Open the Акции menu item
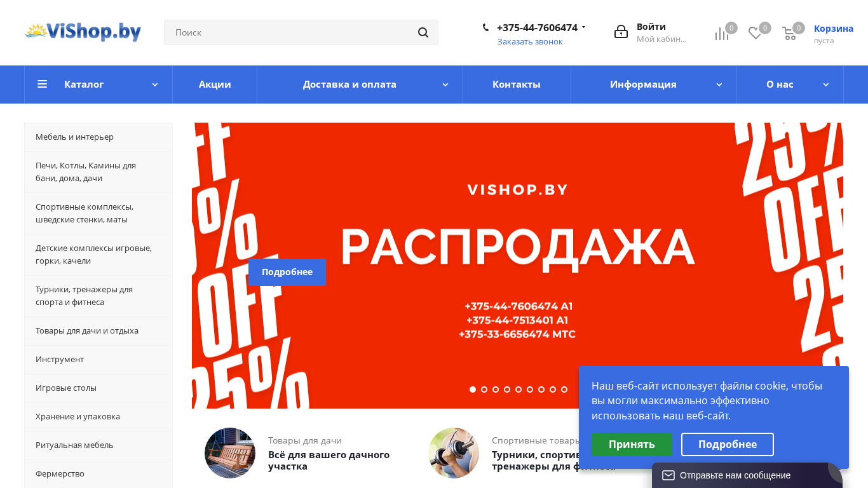The width and height of the screenshot is (868, 488). pyautogui.click(x=215, y=85)
